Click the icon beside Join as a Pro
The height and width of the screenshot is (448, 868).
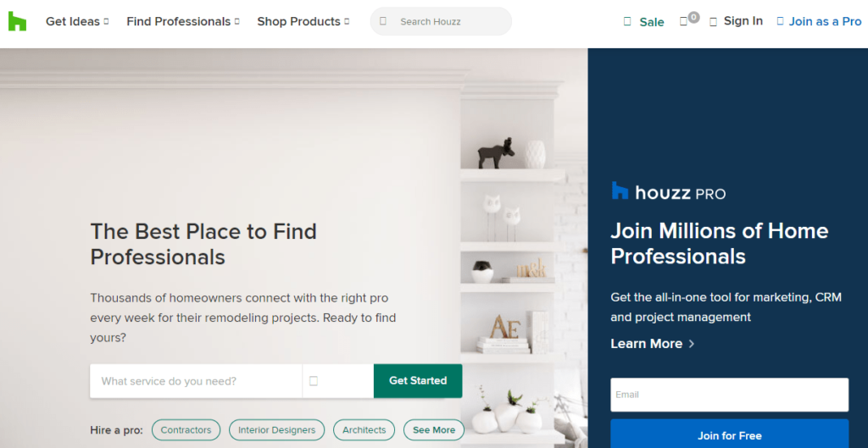click(781, 21)
